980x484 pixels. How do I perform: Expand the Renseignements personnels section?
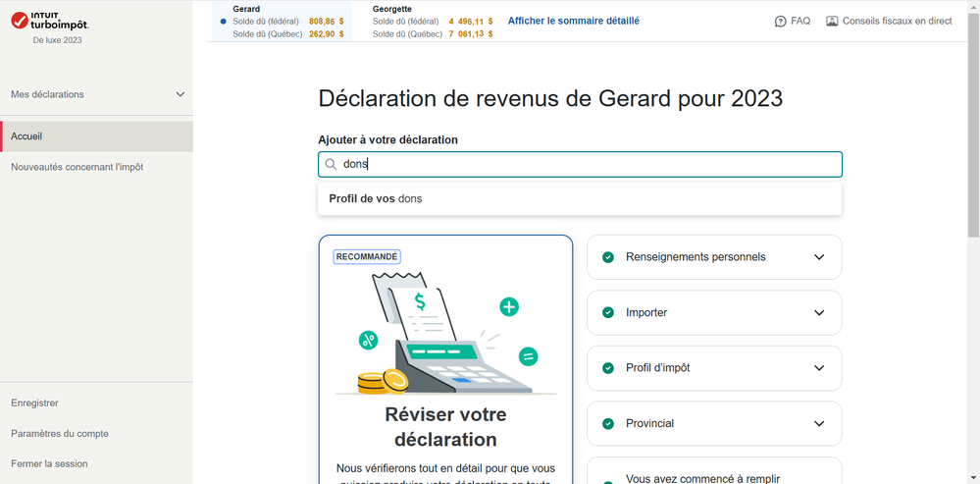point(819,257)
